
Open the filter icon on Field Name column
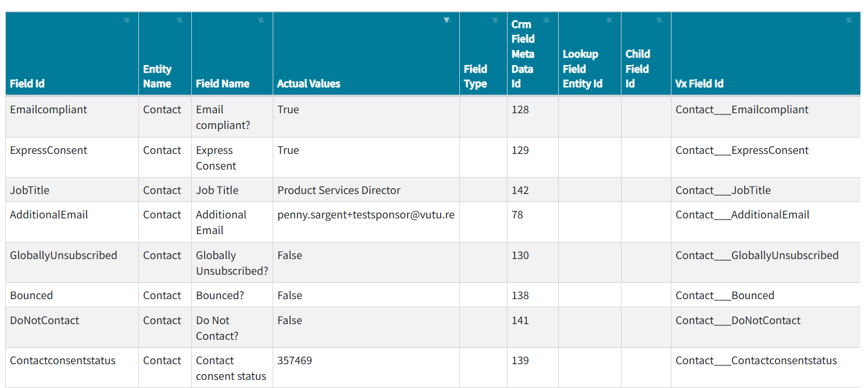point(261,20)
